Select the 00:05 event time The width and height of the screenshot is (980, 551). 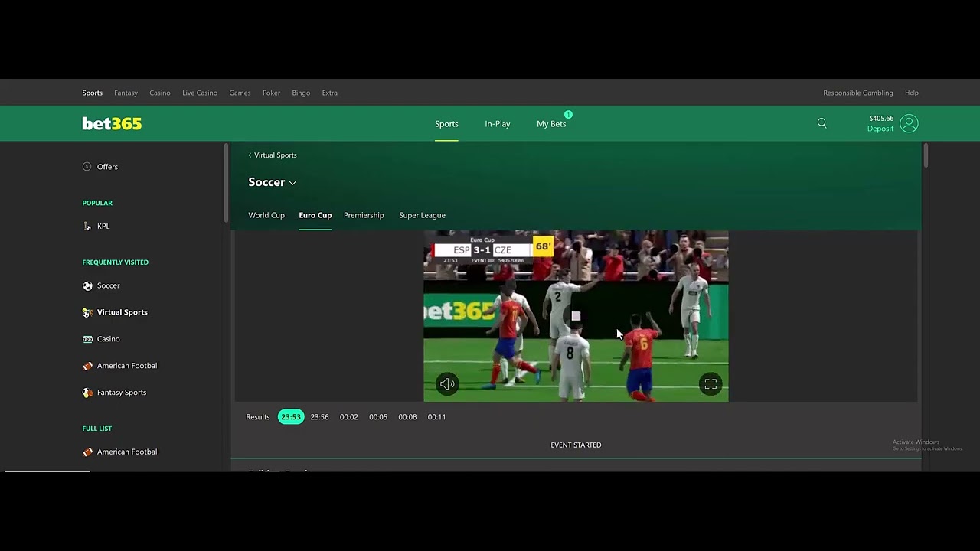[378, 417]
